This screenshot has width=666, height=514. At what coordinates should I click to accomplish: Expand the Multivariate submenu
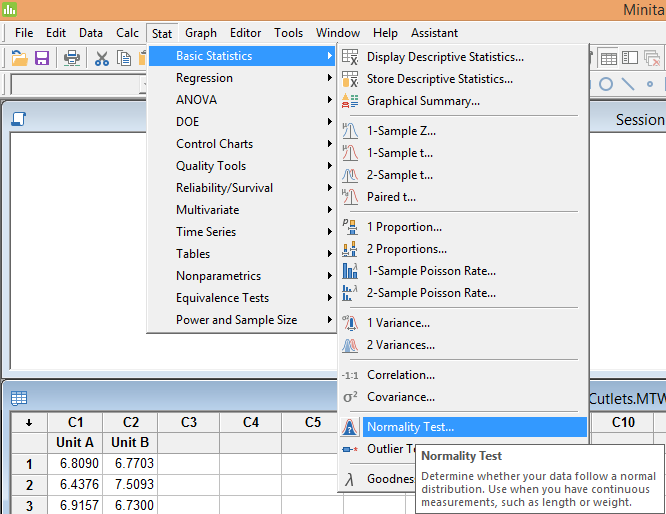click(x=241, y=210)
